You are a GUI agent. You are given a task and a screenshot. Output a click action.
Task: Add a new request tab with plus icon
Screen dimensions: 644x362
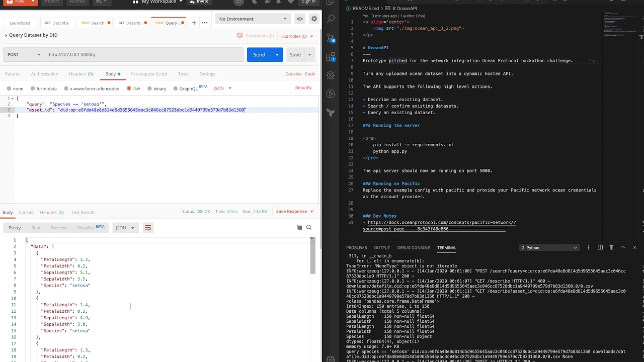tap(194, 23)
